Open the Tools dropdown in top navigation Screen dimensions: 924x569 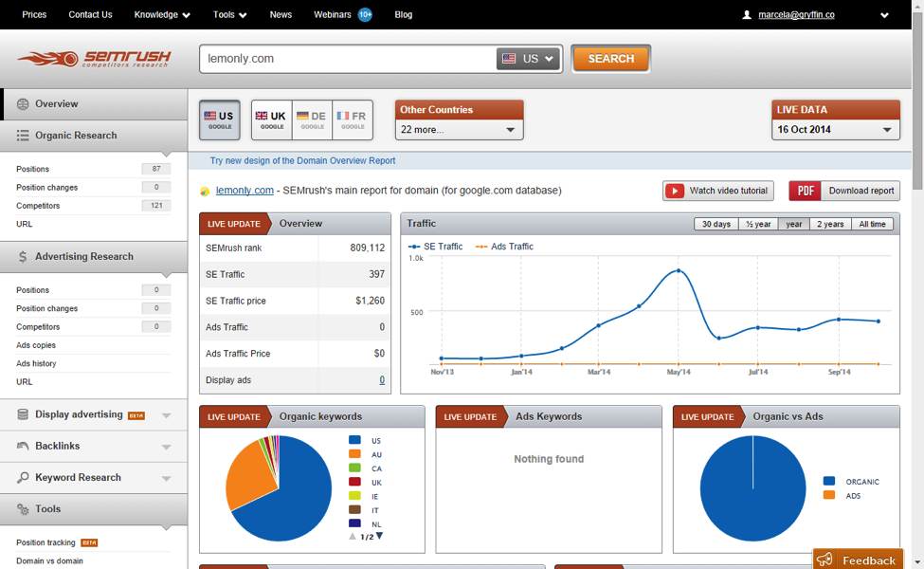(x=230, y=15)
